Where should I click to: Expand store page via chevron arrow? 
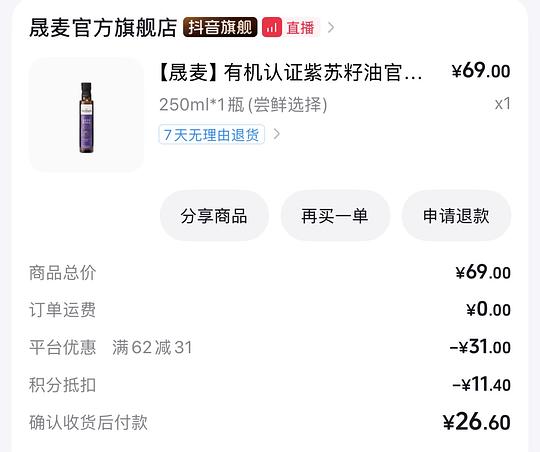[x=331, y=28]
